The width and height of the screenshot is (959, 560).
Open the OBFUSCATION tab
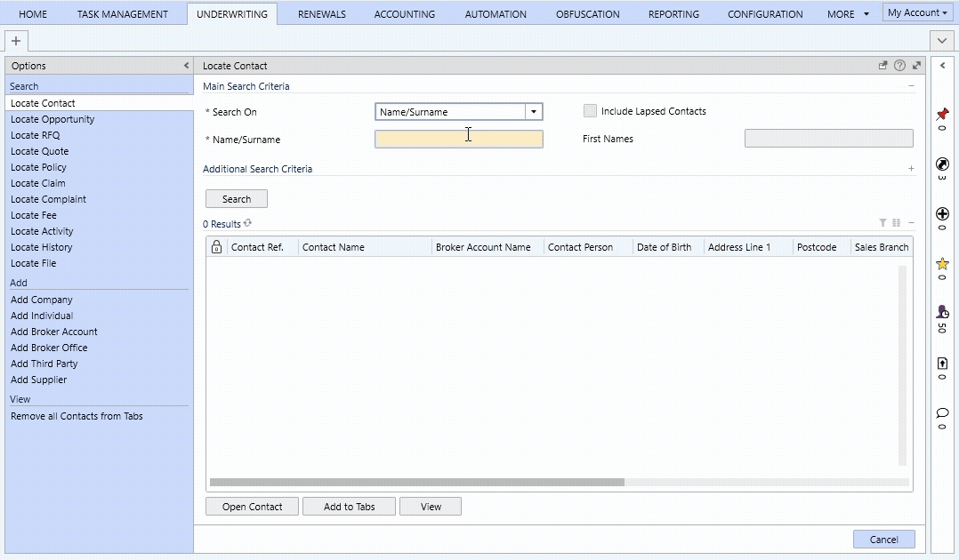[x=588, y=14]
